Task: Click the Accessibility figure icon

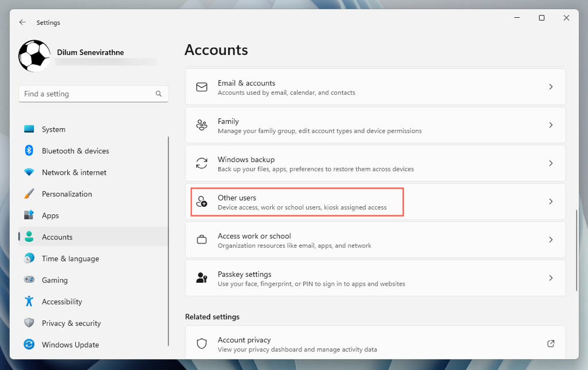Action: pyautogui.click(x=29, y=302)
